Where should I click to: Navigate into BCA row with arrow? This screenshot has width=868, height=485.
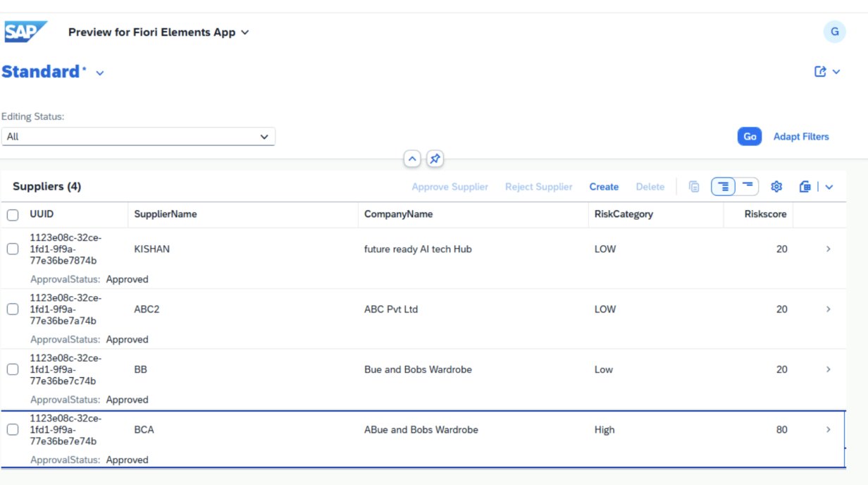[x=828, y=429]
